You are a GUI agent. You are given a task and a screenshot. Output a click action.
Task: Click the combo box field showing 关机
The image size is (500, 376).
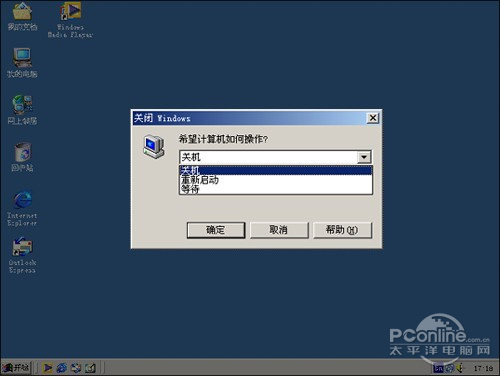(268, 157)
